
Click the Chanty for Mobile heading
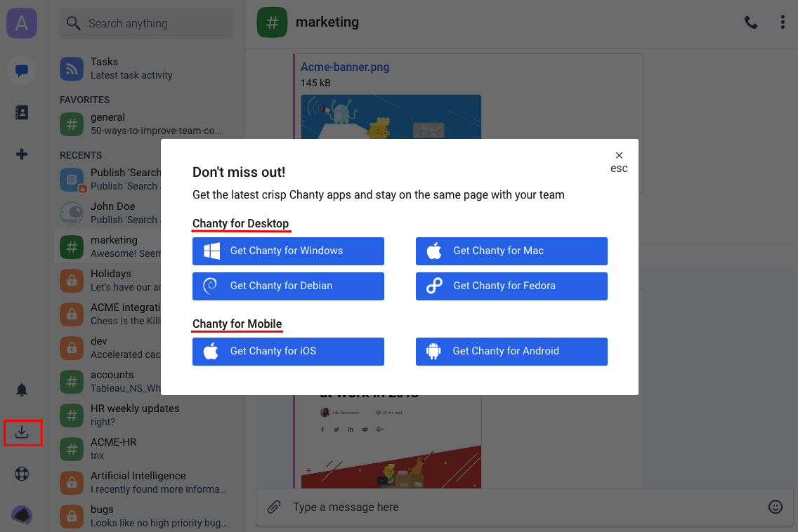click(x=237, y=324)
